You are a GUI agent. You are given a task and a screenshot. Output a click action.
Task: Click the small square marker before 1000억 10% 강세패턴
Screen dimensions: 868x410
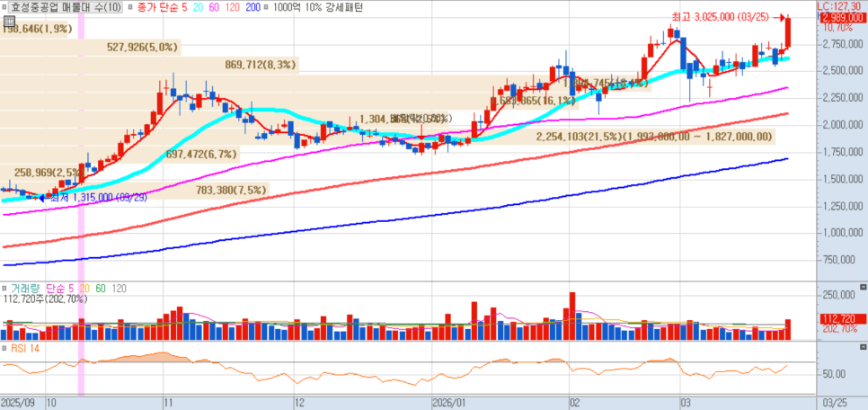[268, 8]
